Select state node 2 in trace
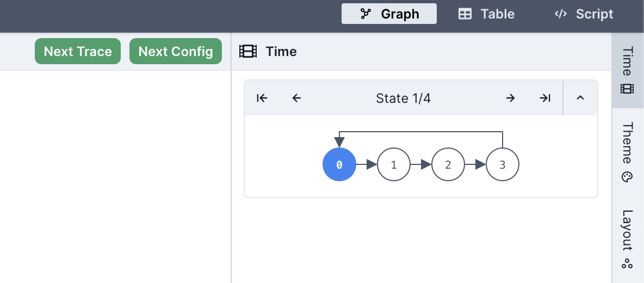 pyautogui.click(x=448, y=165)
